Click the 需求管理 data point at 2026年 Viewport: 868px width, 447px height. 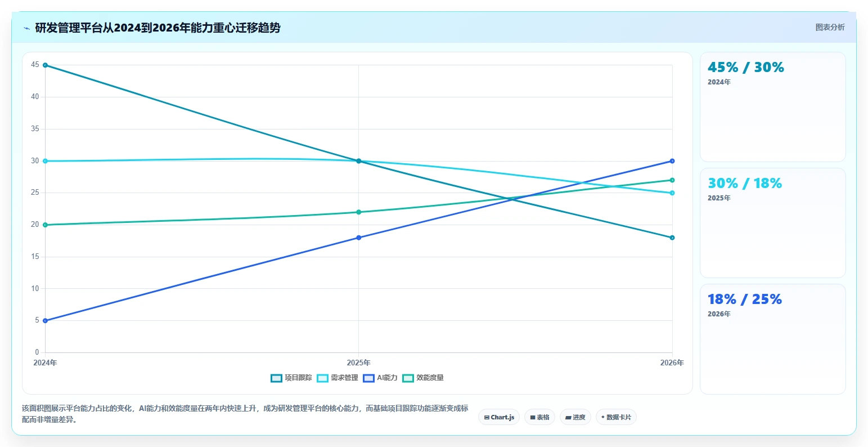672,193
